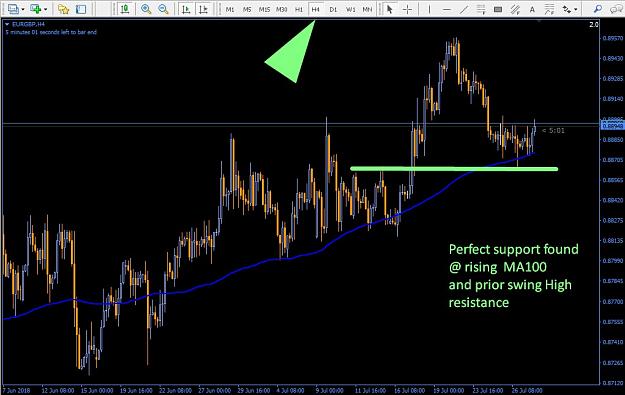
Task: Select the arrow cursor tool
Action: (x=390, y=9)
